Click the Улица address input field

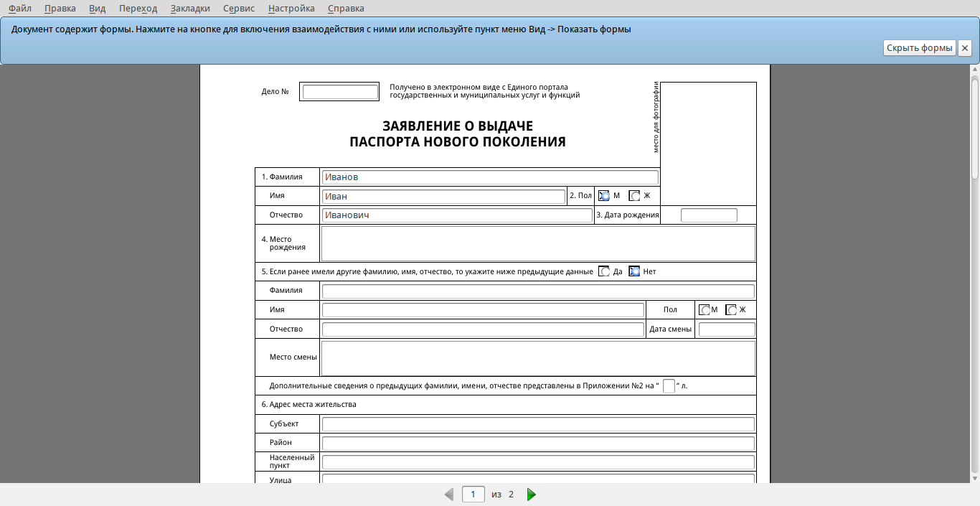pyautogui.click(x=538, y=479)
